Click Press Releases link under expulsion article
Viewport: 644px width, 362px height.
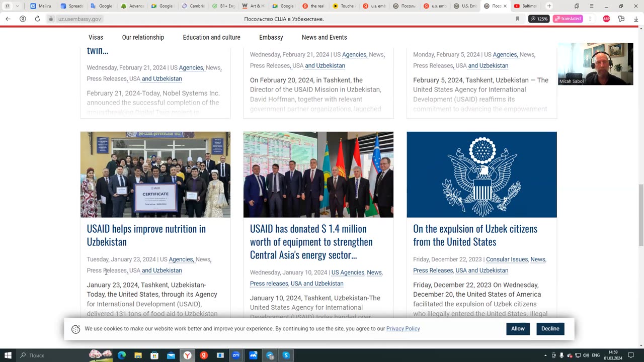tap(433, 270)
